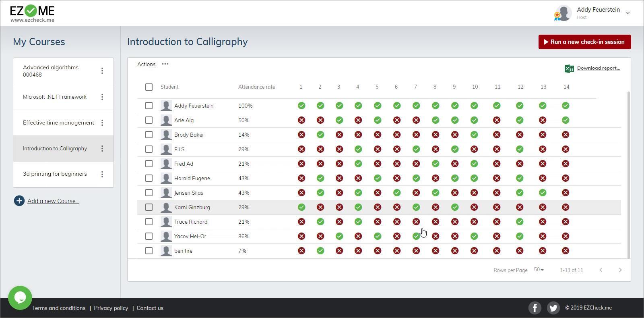644x318 pixels.
Task: Toggle Trace Richard session 12 check mark
Action: coord(520,222)
